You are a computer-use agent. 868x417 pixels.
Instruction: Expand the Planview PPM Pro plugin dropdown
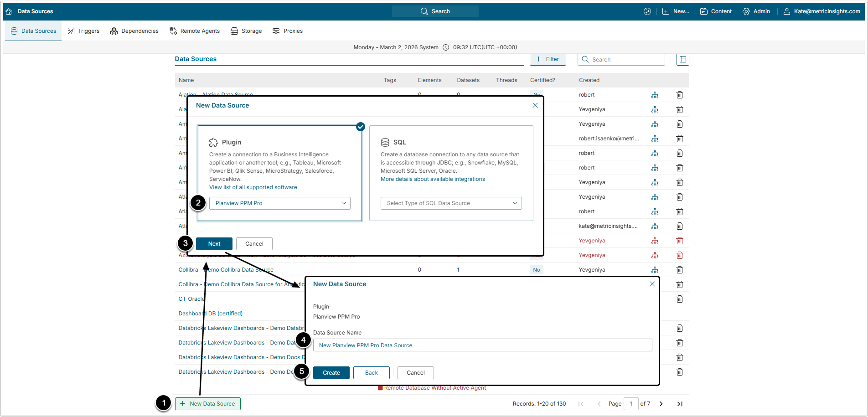click(x=279, y=203)
